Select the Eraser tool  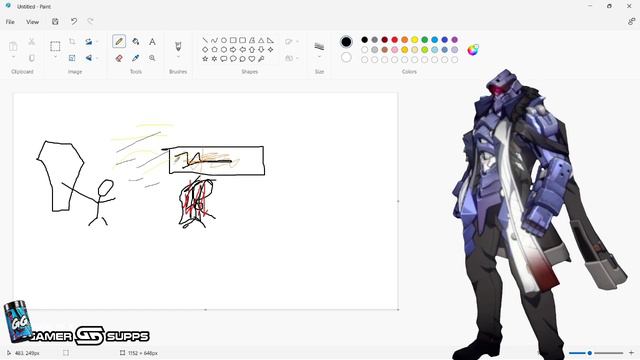[119, 58]
